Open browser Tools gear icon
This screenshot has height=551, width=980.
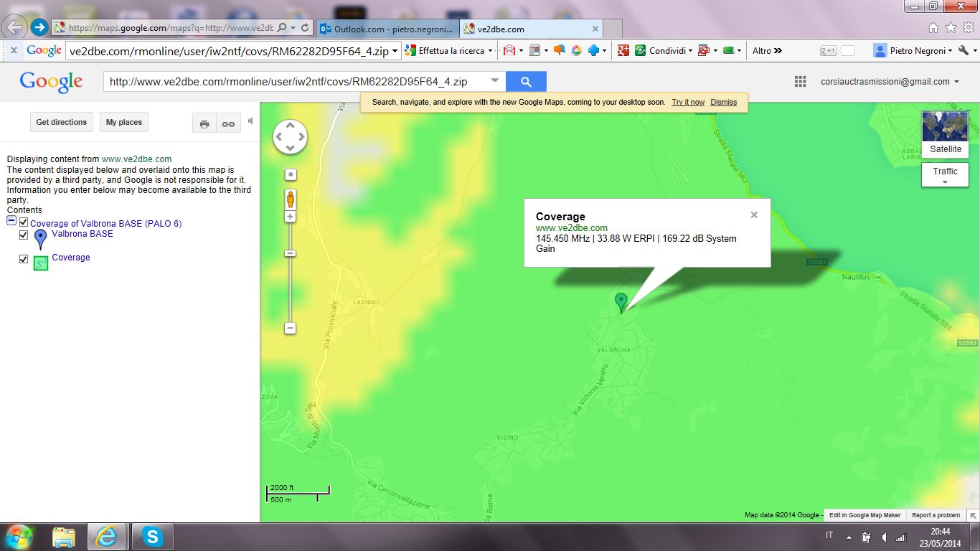[968, 28]
